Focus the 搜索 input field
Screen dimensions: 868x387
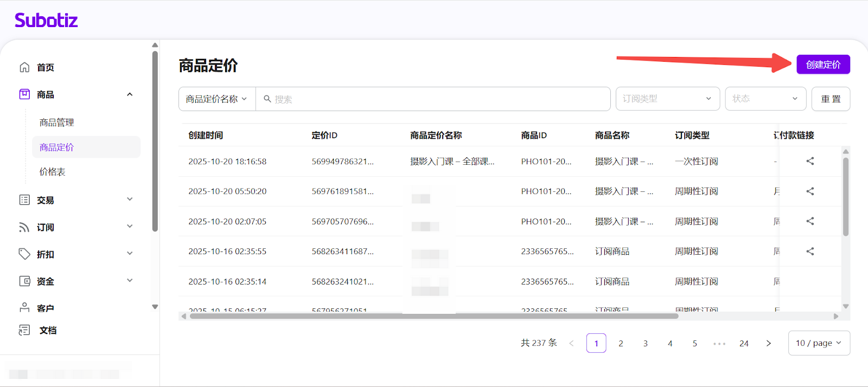[434, 99]
